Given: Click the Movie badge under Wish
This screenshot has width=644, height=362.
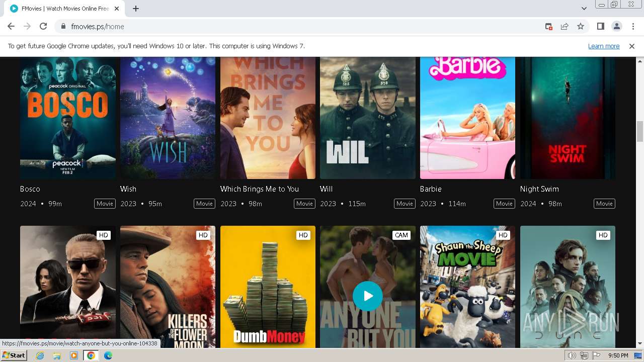Looking at the screenshot, I should click(x=205, y=204).
